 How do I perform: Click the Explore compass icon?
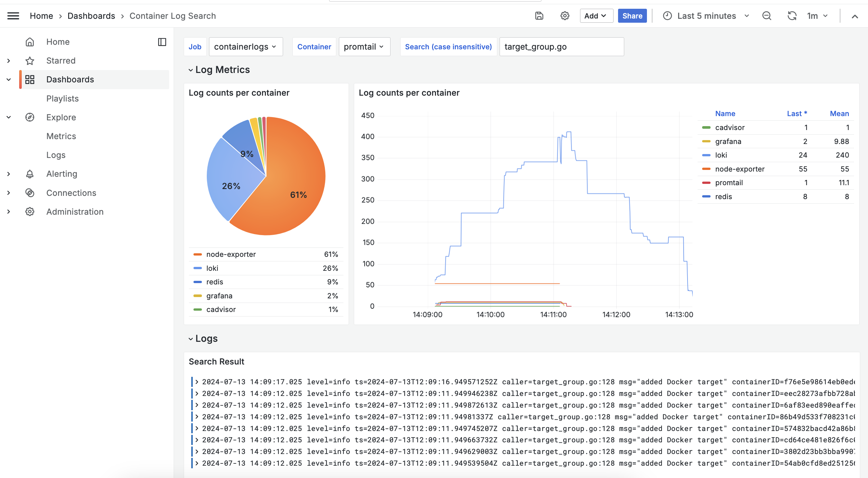(x=30, y=117)
